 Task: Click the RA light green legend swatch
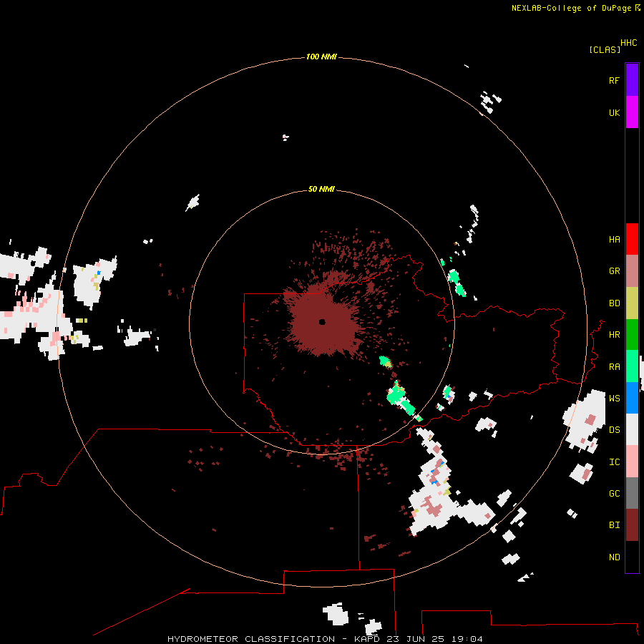click(632, 366)
